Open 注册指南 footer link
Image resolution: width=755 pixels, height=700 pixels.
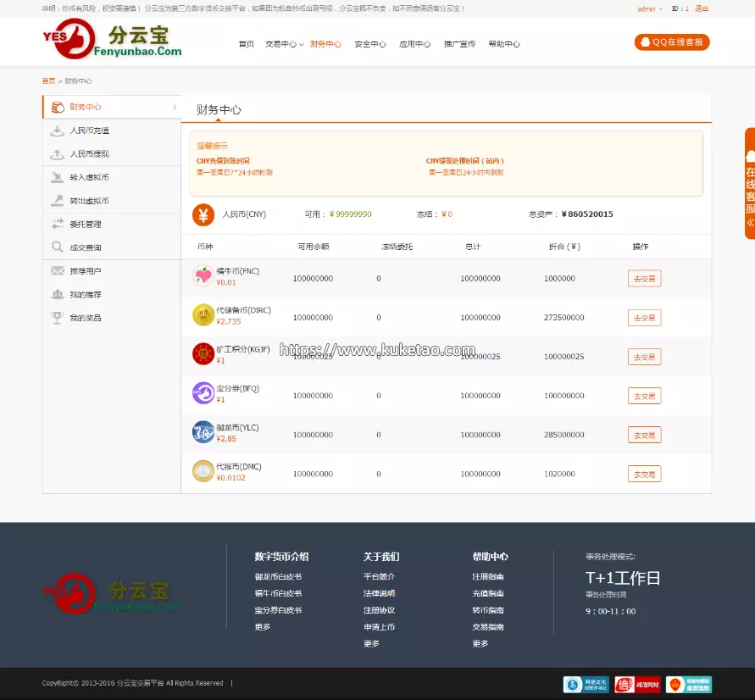click(x=488, y=577)
